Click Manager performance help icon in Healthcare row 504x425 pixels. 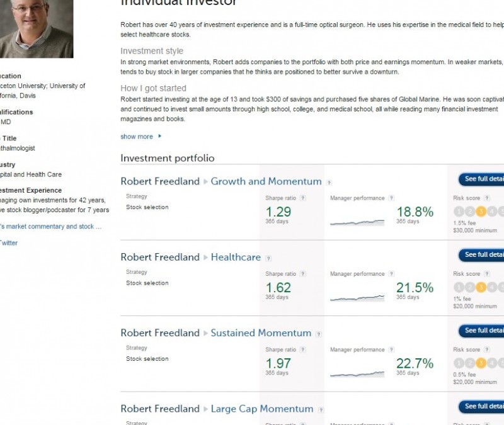pos(391,274)
